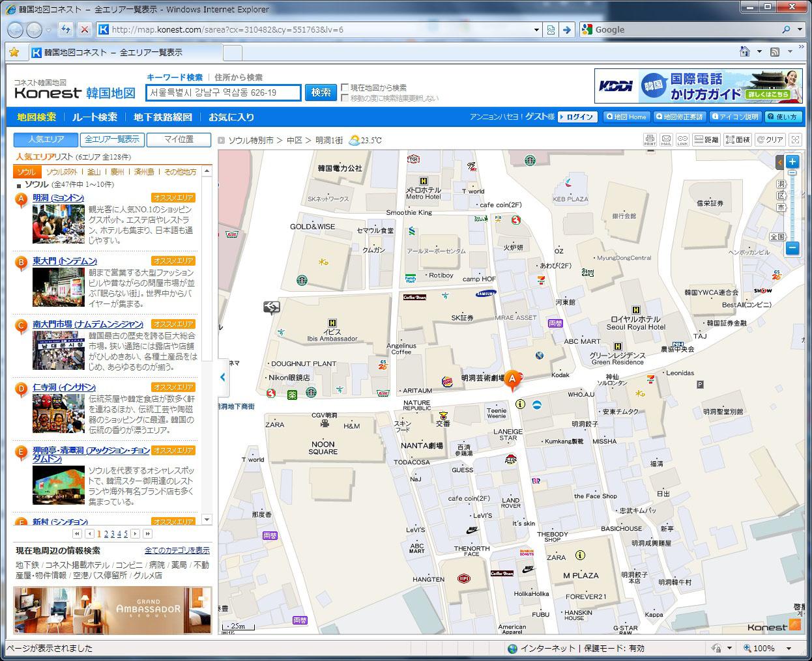This screenshot has width=812, height=661.
Task: Click the PRINT map icon
Action: click(650, 140)
